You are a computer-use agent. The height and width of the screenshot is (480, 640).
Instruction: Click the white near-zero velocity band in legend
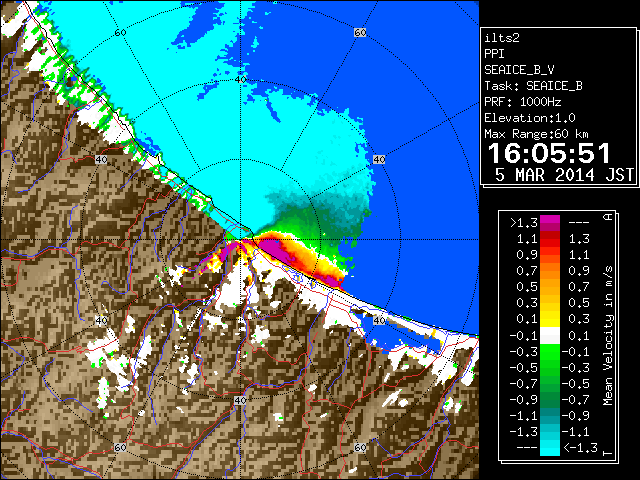tap(549, 336)
